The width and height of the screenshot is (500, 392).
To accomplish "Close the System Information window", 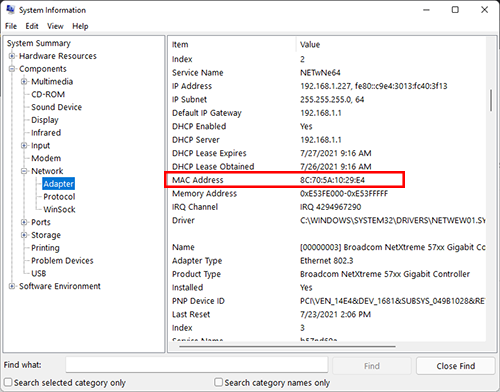I will tap(484, 10).
